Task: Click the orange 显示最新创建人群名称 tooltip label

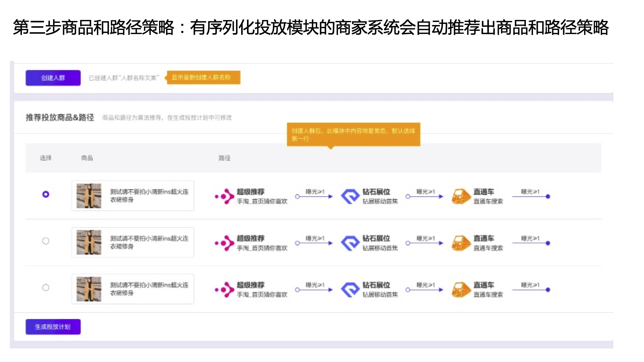Action: [x=204, y=78]
